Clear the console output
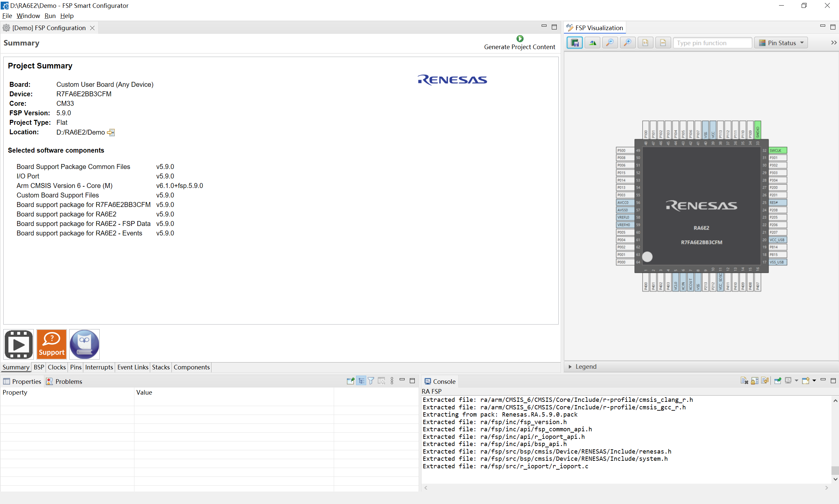Screen dimensions: 839x504 [744, 381]
